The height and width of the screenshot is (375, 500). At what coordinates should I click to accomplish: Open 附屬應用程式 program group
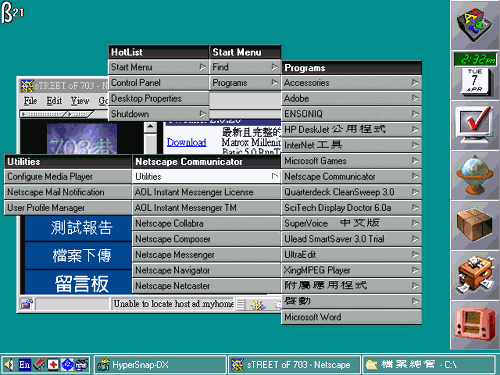(x=351, y=286)
